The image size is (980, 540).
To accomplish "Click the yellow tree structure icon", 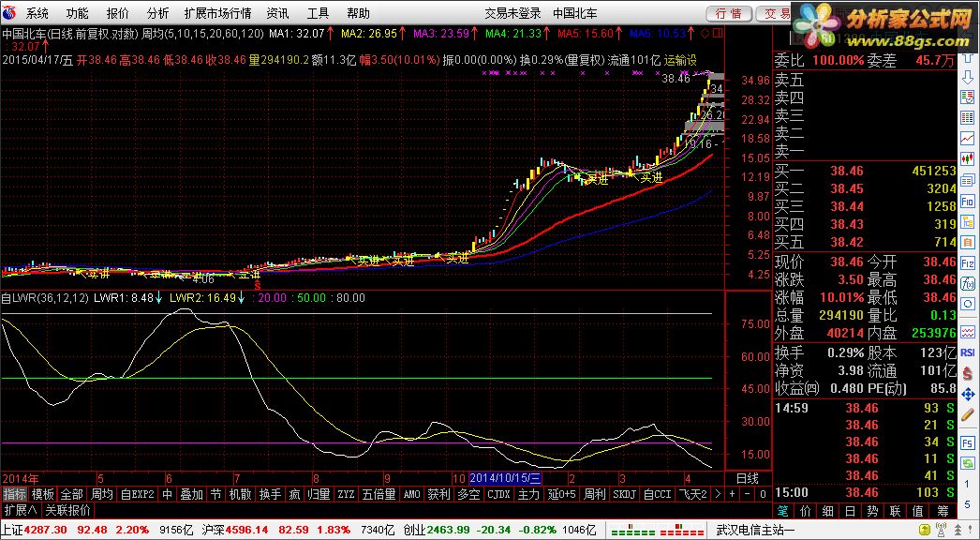I will pos(968,221).
